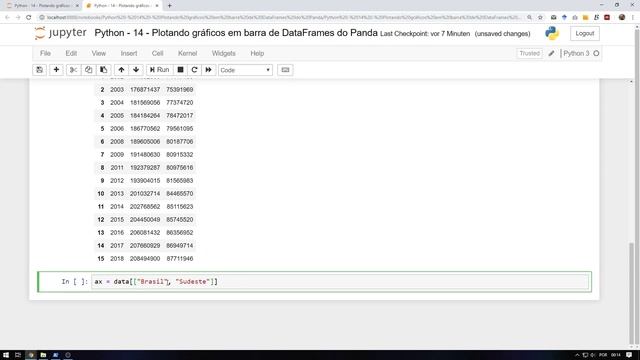Click the Jupyter logo
Screen dimensions: 640x360
click(x=60, y=33)
